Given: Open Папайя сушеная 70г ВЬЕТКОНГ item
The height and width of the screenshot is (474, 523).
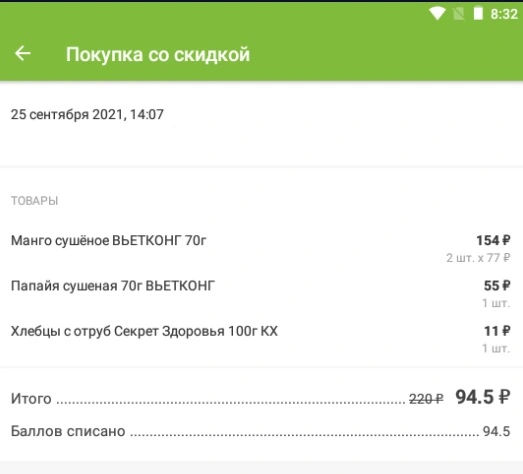Looking at the screenshot, I should pyautogui.click(x=113, y=286).
